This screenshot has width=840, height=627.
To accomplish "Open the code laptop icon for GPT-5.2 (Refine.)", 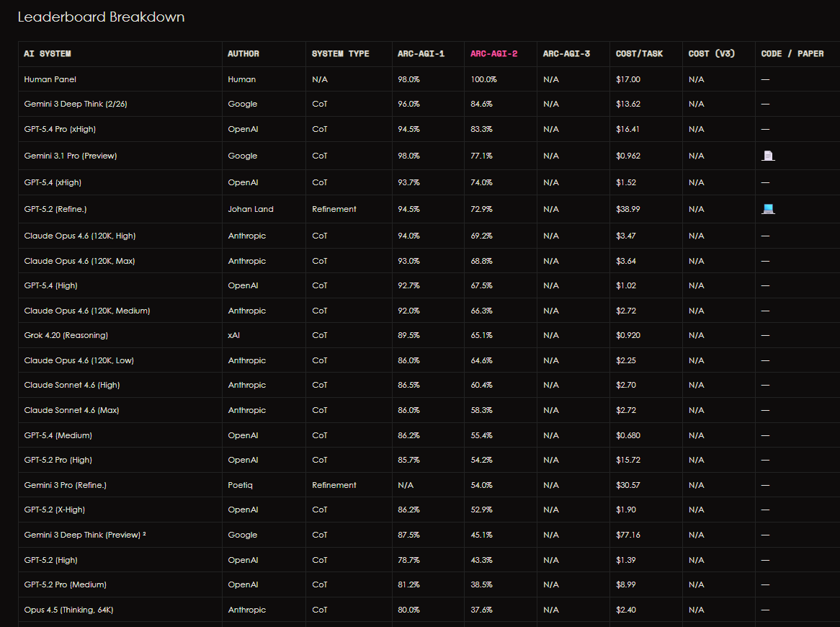I will pyautogui.click(x=768, y=209).
